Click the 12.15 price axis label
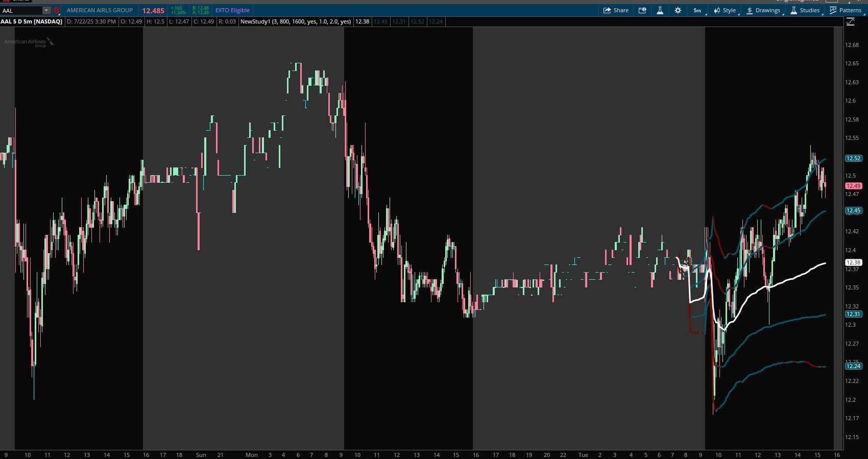This screenshot has height=459, width=868. pyautogui.click(x=852, y=437)
